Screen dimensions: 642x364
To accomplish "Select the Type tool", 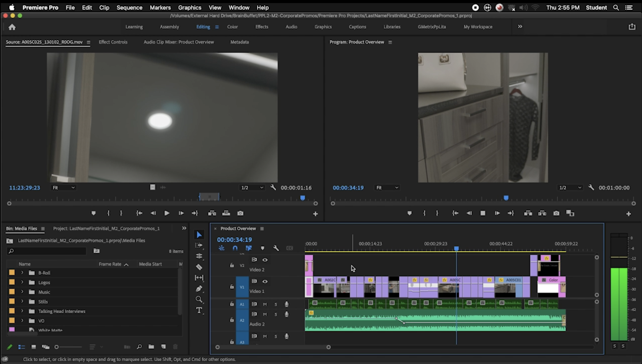I will point(199,310).
